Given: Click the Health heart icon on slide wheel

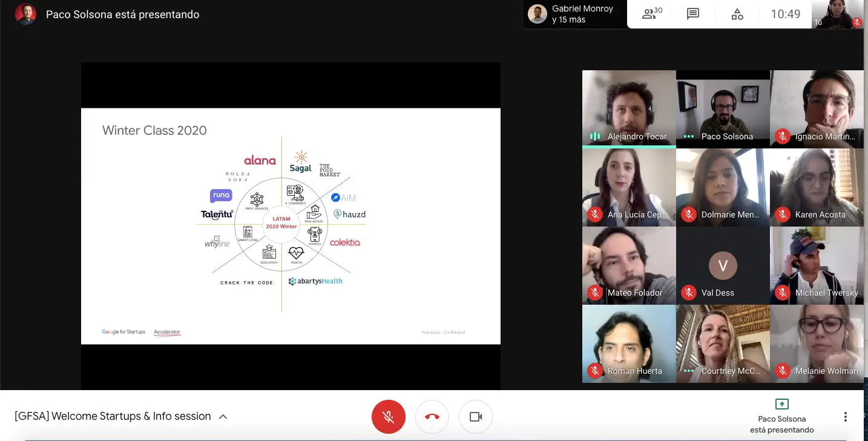Looking at the screenshot, I should point(296,254).
